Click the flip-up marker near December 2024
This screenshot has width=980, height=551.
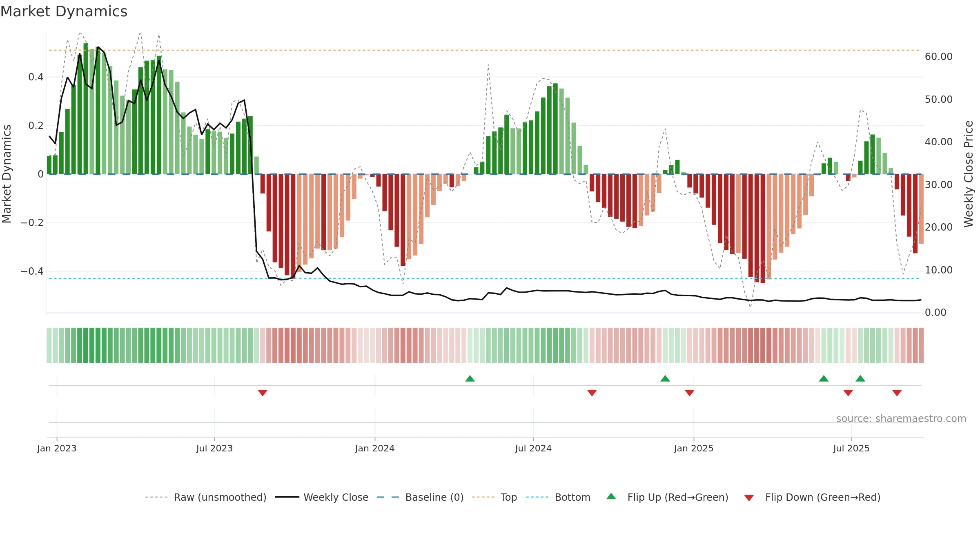(x=665, y=378)
